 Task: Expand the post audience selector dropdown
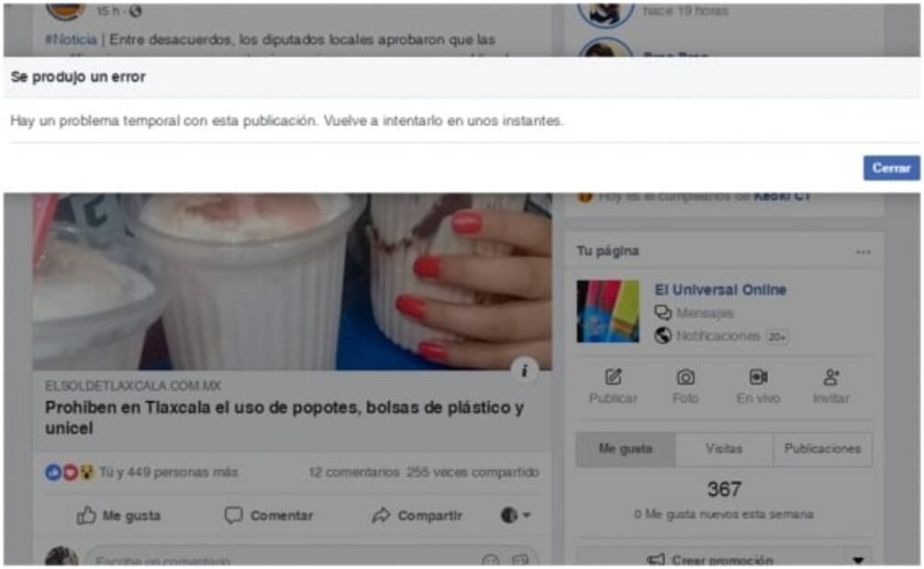click(x=517, y=516)
